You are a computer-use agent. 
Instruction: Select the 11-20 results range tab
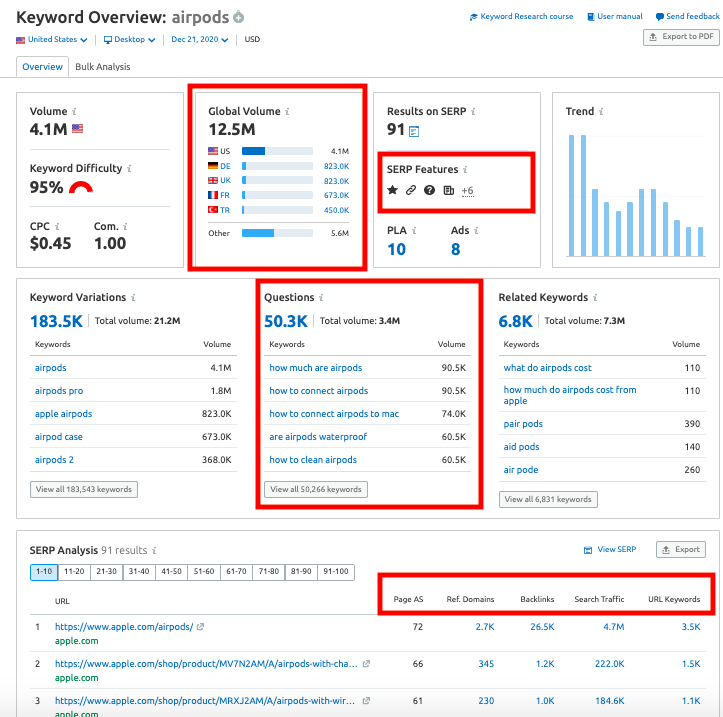tap(74, 572)
